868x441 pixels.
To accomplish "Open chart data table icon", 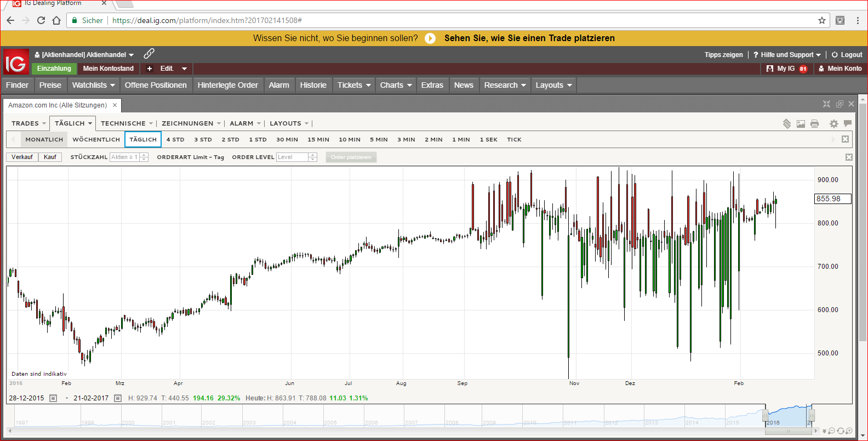I will (x=787, y=124).
